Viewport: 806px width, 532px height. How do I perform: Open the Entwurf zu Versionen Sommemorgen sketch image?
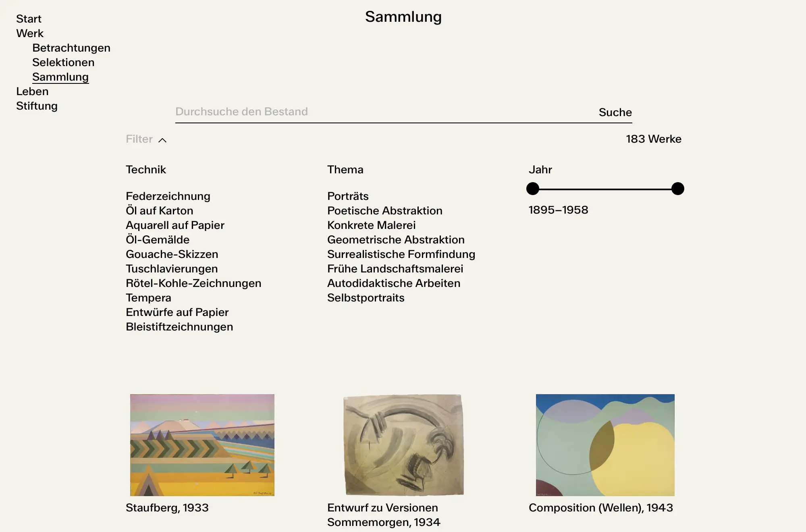(403, 445)
